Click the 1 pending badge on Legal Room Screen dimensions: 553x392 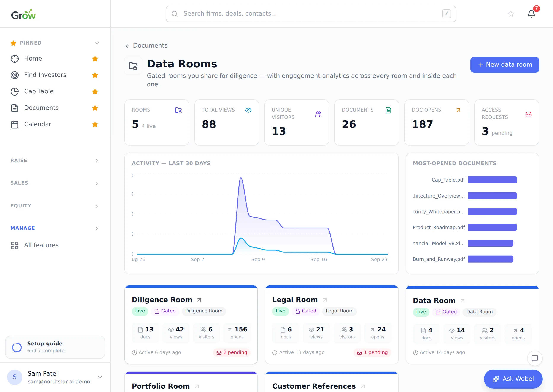[x=372, y=352]
